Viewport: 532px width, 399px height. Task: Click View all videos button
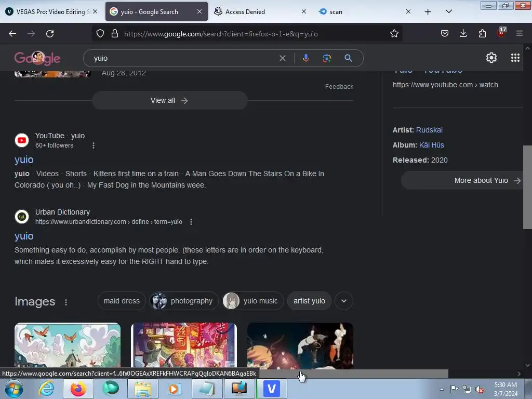coord(170,100)
